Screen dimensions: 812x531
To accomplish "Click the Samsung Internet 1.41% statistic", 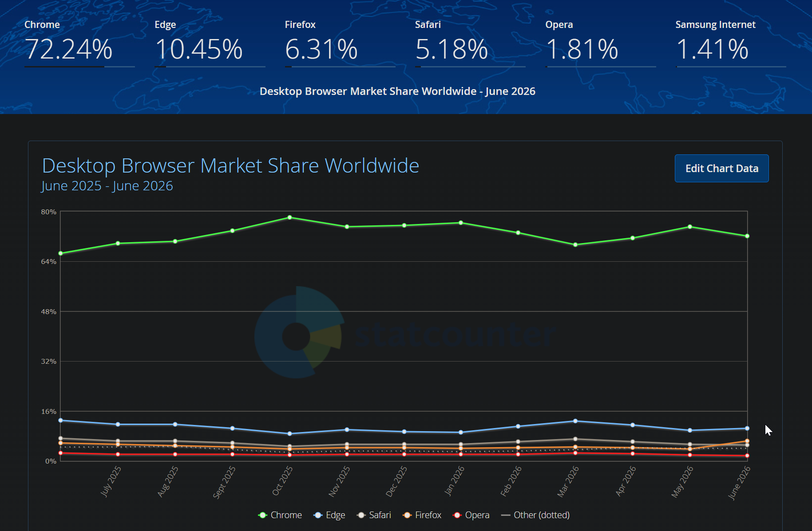I will pyautogui.click(x=731, y=43).
